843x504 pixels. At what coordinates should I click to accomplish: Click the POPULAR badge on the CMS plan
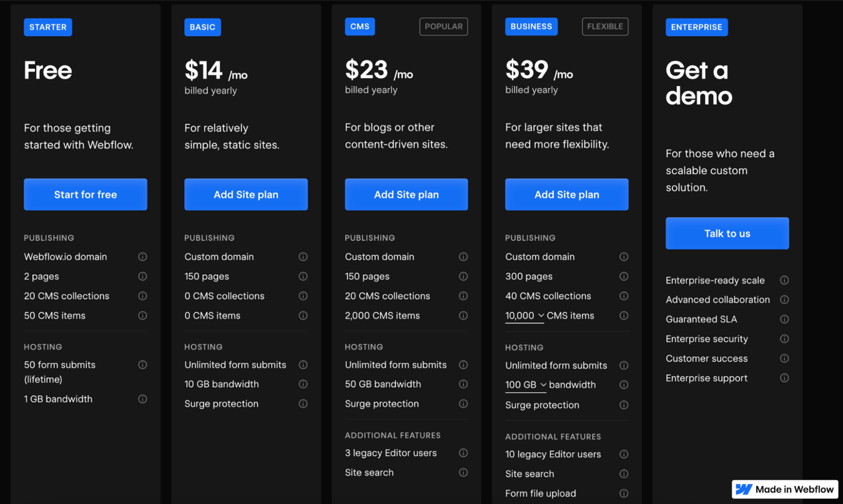[443, 26]
